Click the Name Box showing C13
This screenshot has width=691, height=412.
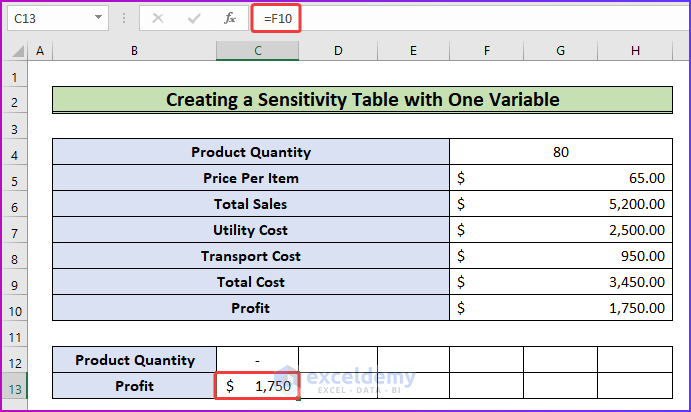[50, 18]
